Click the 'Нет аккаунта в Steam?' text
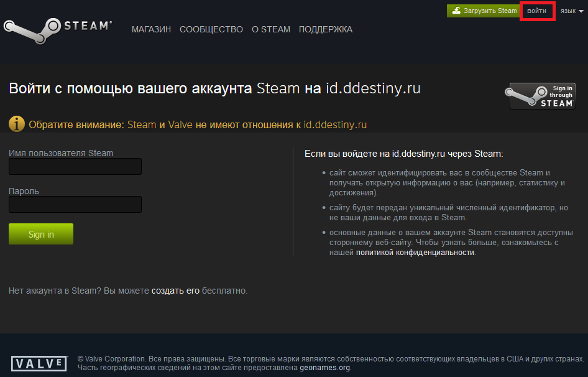 click(x=128, y=291)
